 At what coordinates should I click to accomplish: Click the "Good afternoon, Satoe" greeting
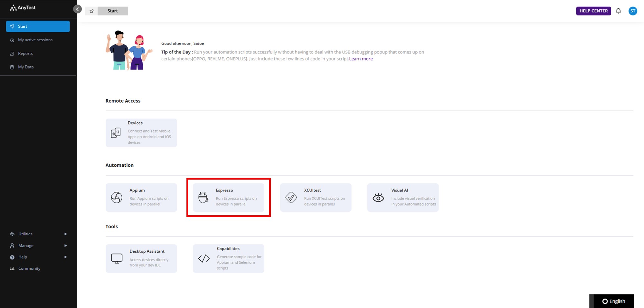183,43
